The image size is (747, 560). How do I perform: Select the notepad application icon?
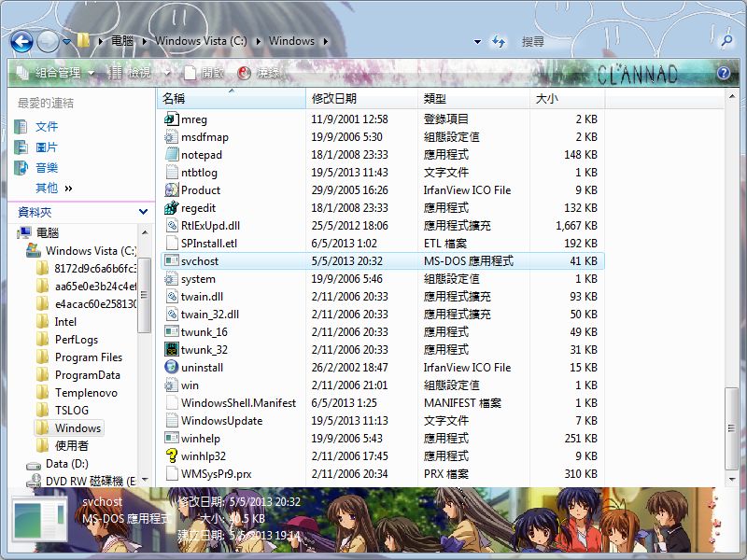click(x=171, y=155)
